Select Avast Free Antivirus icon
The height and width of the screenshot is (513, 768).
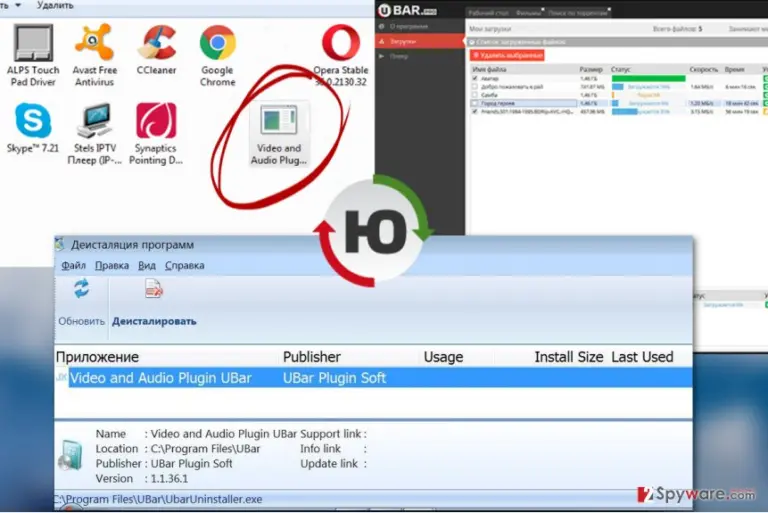tap(94, 43)
